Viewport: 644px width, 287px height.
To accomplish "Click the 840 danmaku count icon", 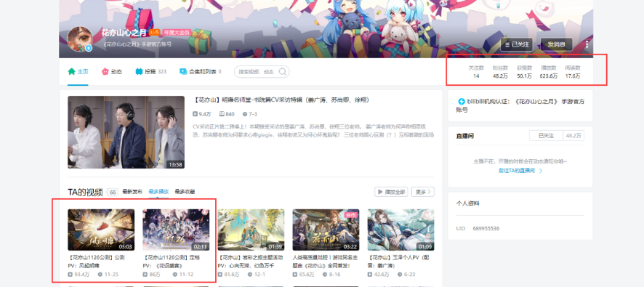I will (x=222, y=114).
